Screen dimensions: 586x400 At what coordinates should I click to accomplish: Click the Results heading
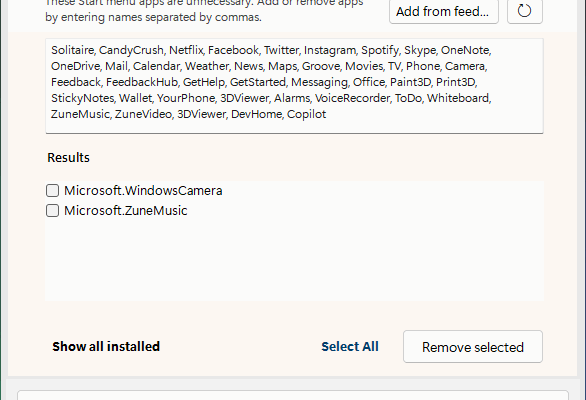[x=68, y=158]
